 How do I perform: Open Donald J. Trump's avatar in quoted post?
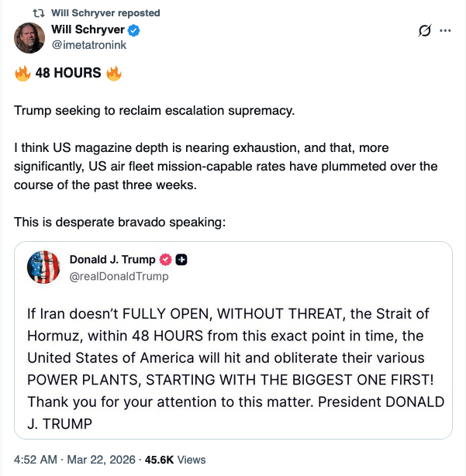tap(43, 267)
